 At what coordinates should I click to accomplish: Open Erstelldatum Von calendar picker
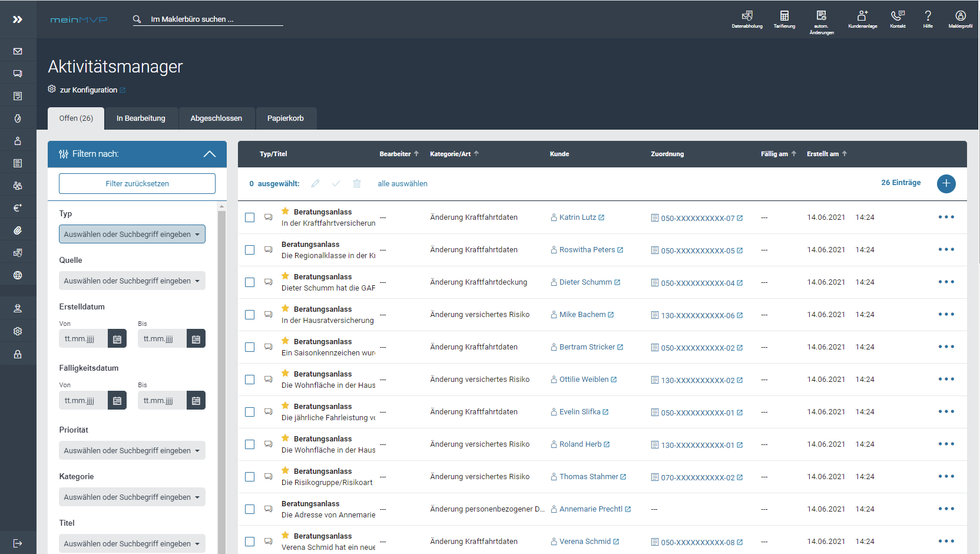117,339
